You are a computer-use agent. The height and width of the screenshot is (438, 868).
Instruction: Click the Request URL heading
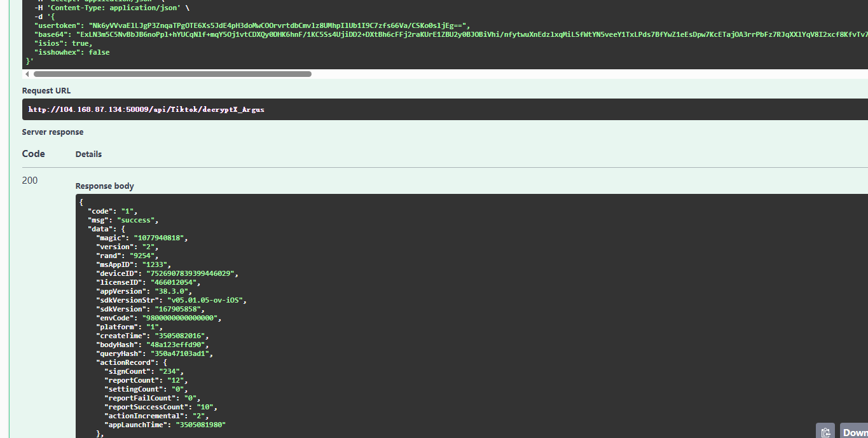coord(46,91)
